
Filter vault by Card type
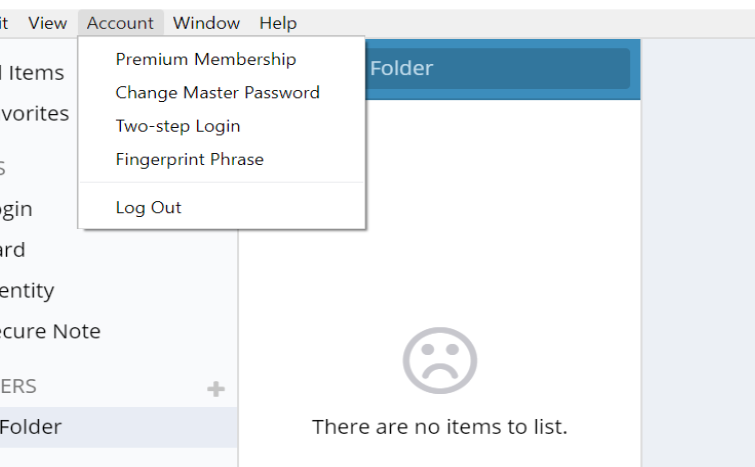click(13, 250)
